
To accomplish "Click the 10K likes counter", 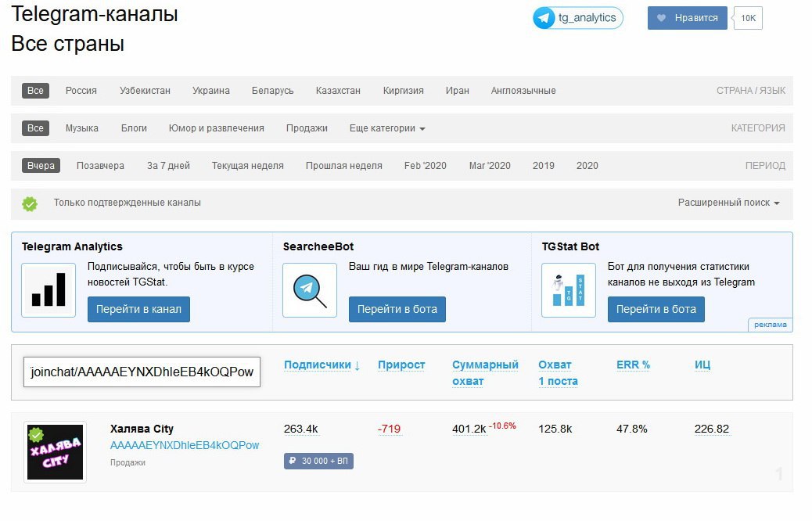I will [748, 18].
